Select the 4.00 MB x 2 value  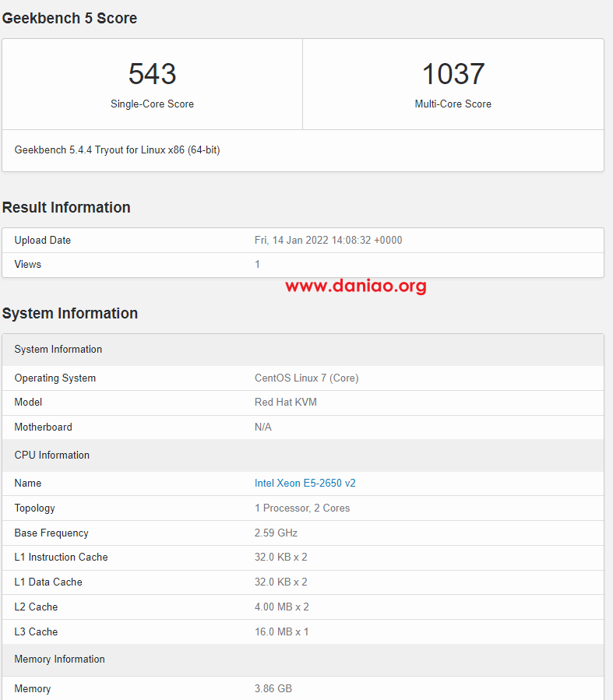click(282, 607)
